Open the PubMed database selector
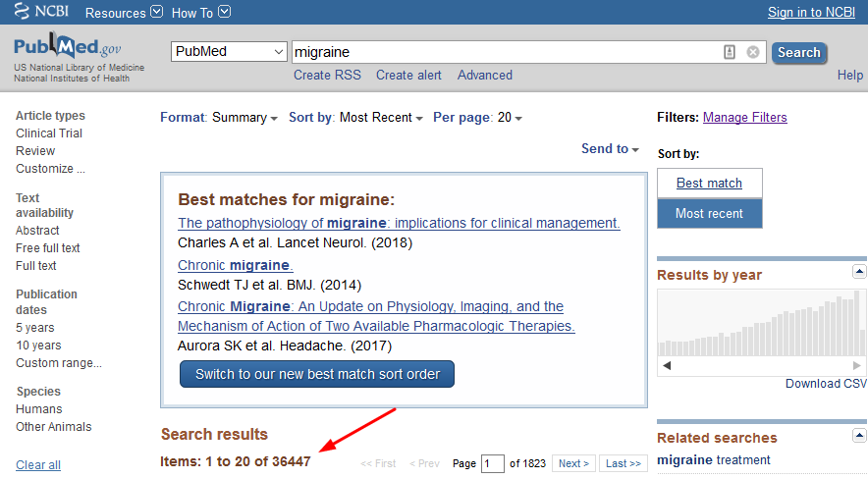 pos(229,51)
